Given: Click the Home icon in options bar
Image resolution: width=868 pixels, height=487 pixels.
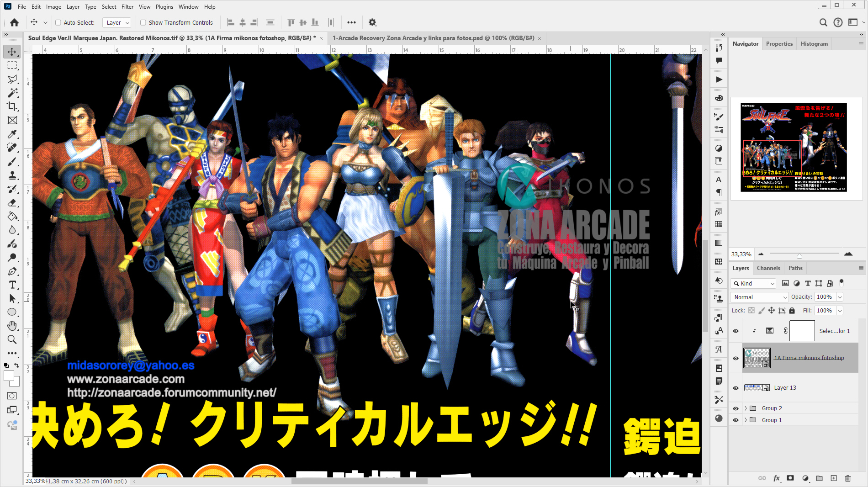Looking at the screenshot, I should tap(15, 22).
